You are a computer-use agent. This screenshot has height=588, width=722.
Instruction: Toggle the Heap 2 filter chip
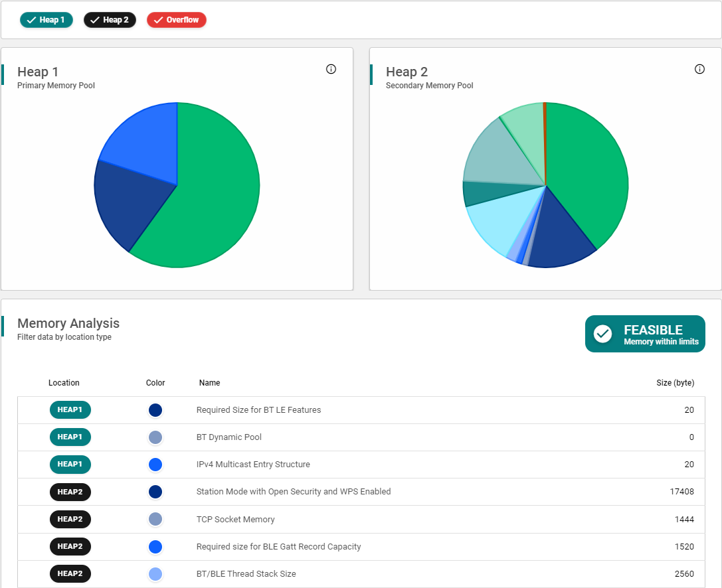coord(110,20)
